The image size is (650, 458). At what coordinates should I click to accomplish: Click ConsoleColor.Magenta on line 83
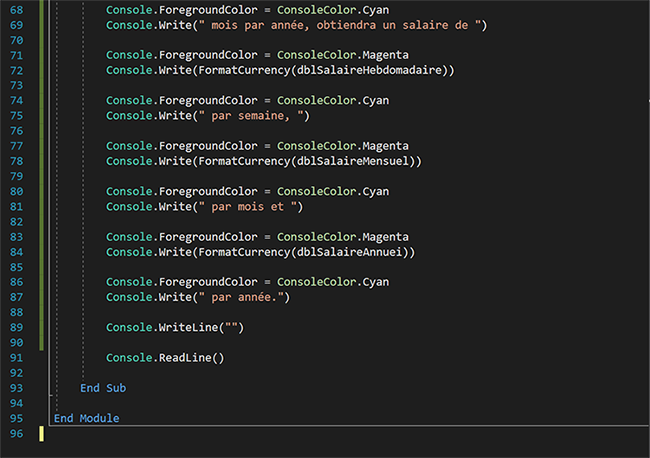[343, 237]
